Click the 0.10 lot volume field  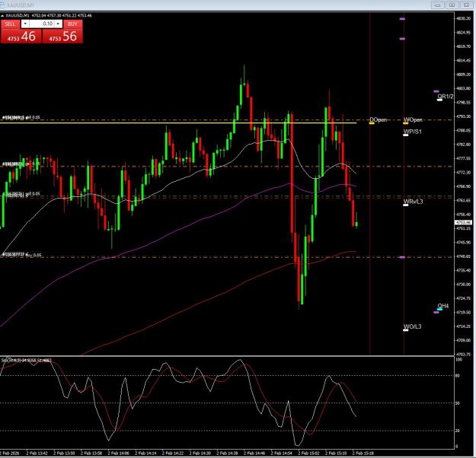42,24
